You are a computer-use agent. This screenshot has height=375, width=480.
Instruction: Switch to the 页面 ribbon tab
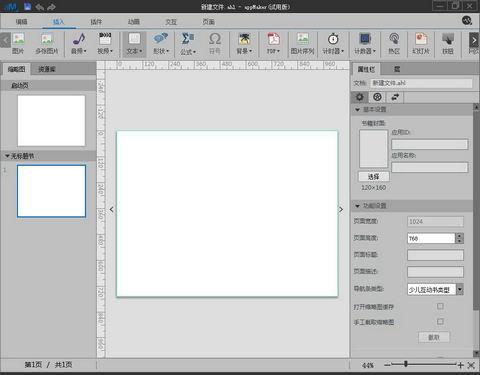pos(209,22)
